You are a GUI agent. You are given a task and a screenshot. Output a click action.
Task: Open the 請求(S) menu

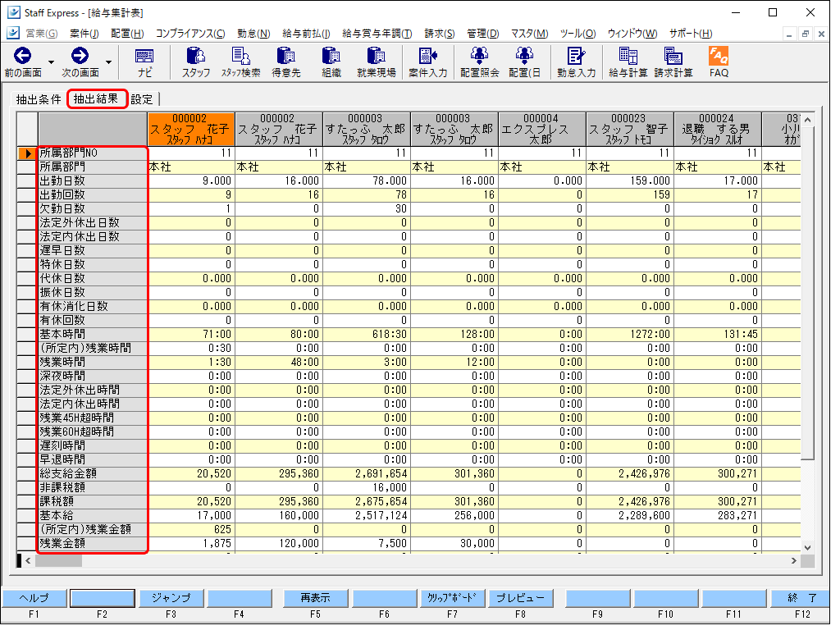[x=440, y=33]
